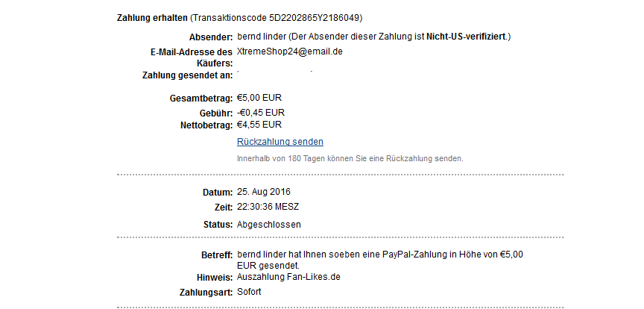Image resolution: width=644 pixels, height=309 pixels.
Task: Click the time 22:30:36 MESZ
Action: click(268, 207)
